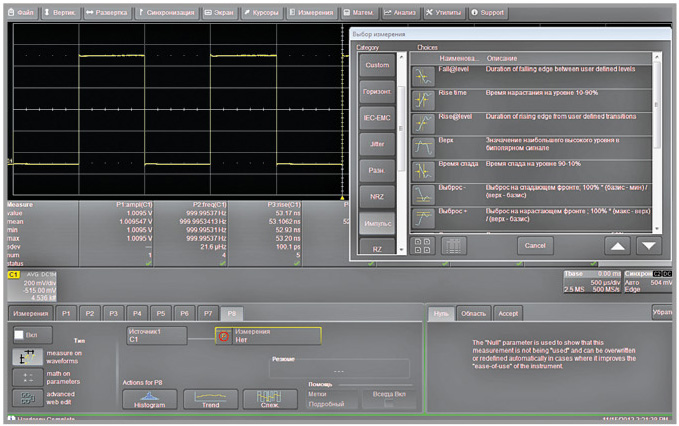Screen dimensions: 679x426
Task: Toggle the Подробный help marks option
Action: [x=326, y=404]
